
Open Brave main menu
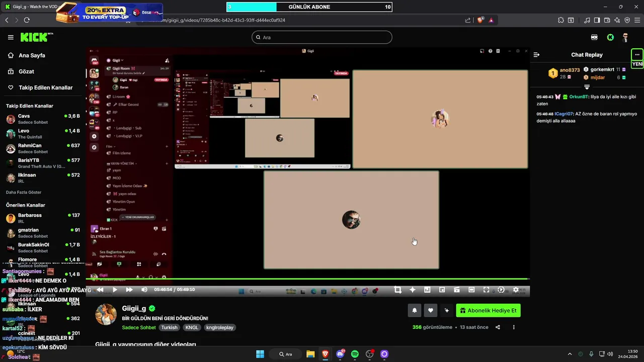coord(637,20)
